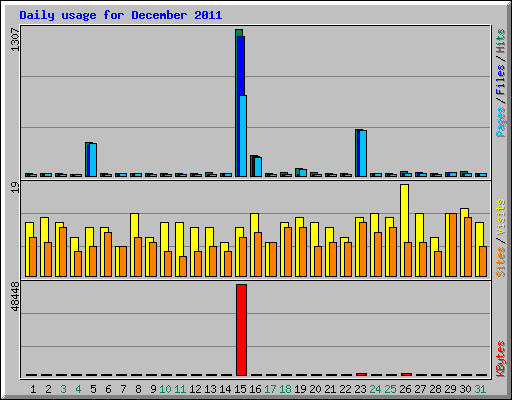512x400 pixels.
Task: Click day label 26 on the x-axis
Action: coord(405,389)
